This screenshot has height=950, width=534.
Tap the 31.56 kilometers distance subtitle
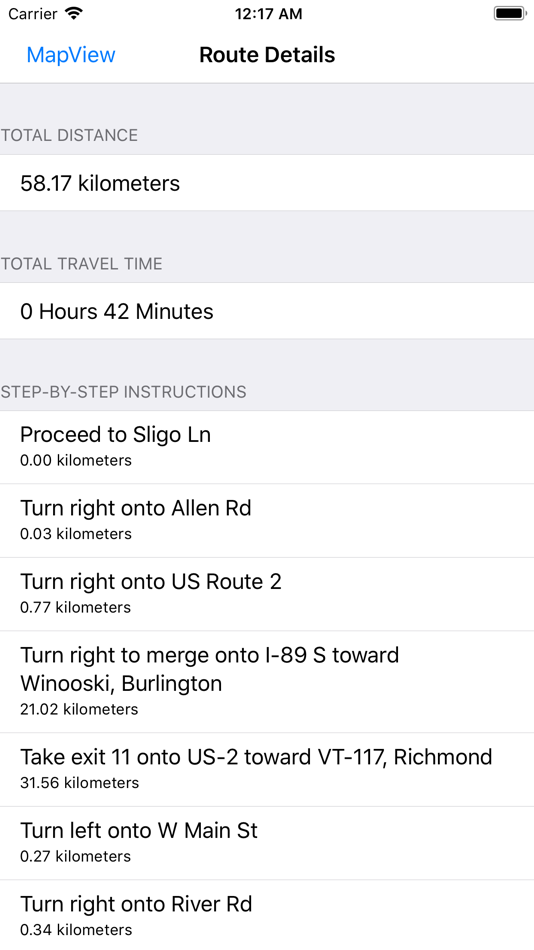tap(79, 783)
